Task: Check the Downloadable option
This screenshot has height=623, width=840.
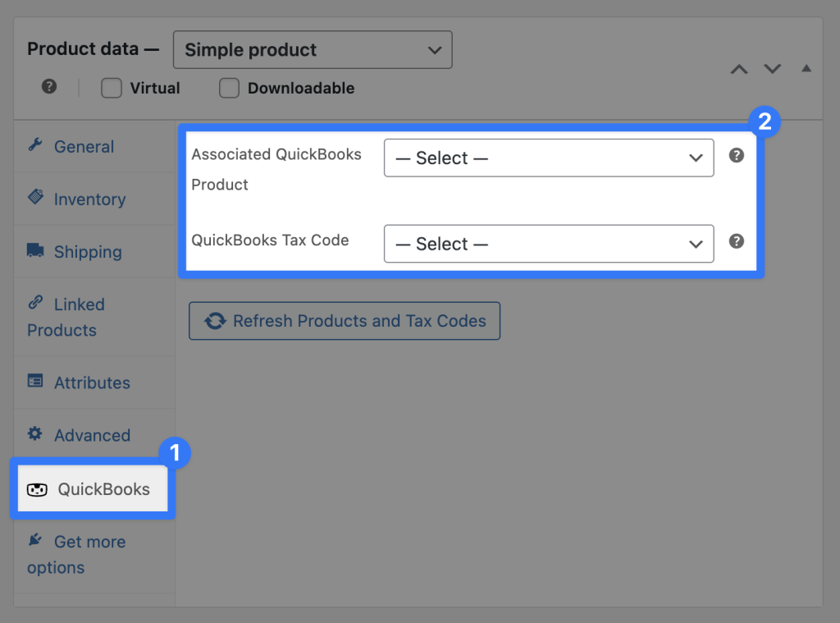Action: [229, 88]
